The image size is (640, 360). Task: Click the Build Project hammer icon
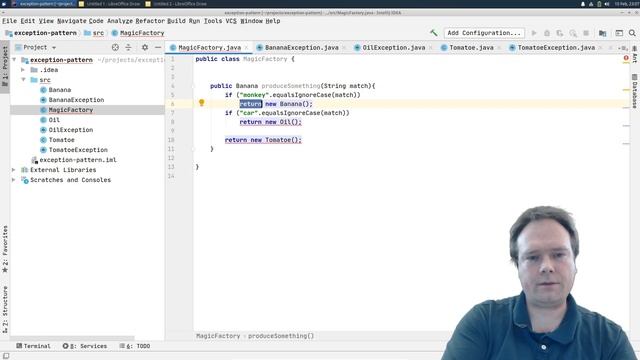point(433,33)
